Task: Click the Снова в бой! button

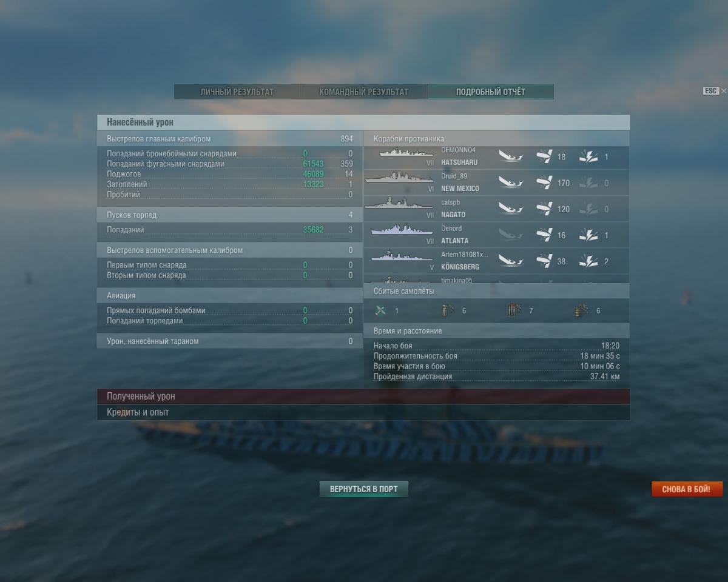Action: (x=687, y=489)
